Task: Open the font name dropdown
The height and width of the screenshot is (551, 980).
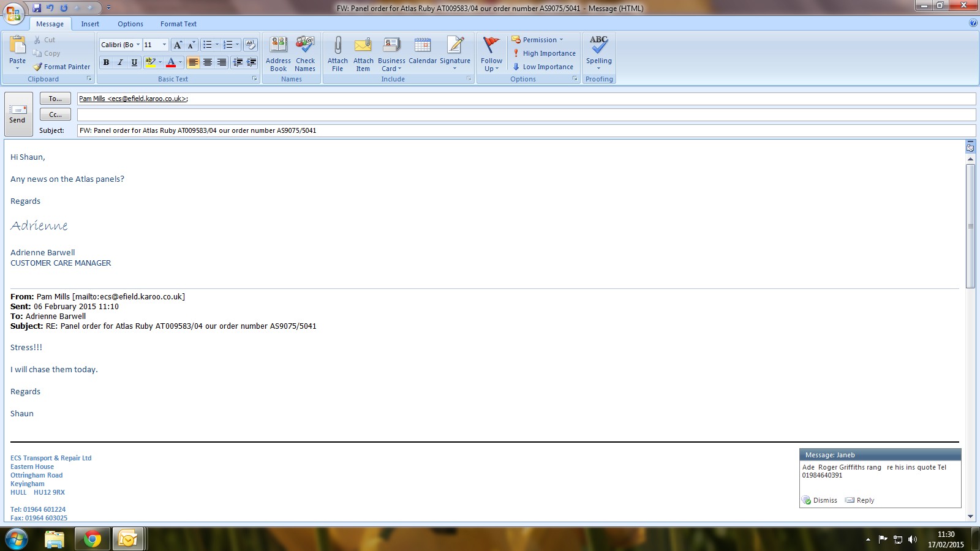Action: point(138,45)
